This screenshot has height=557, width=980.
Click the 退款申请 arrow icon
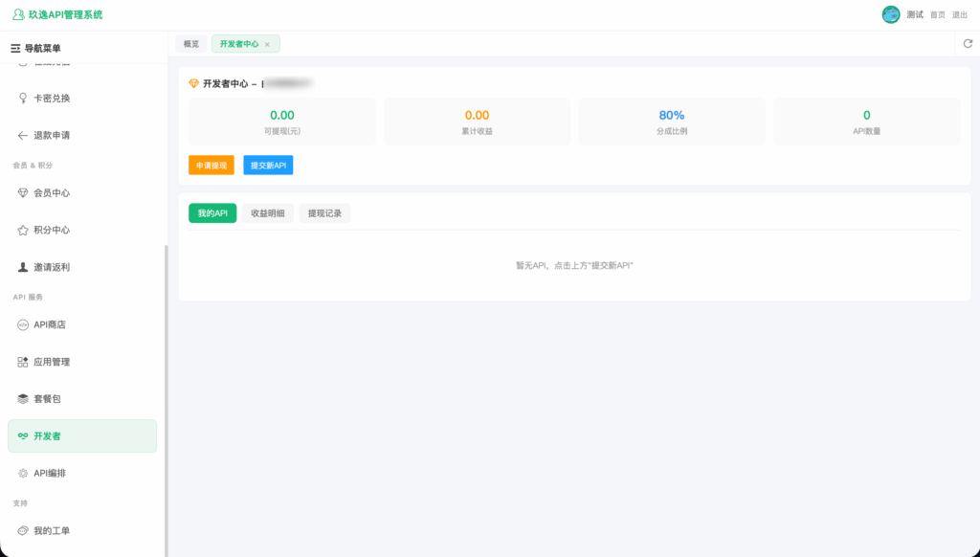23,135
